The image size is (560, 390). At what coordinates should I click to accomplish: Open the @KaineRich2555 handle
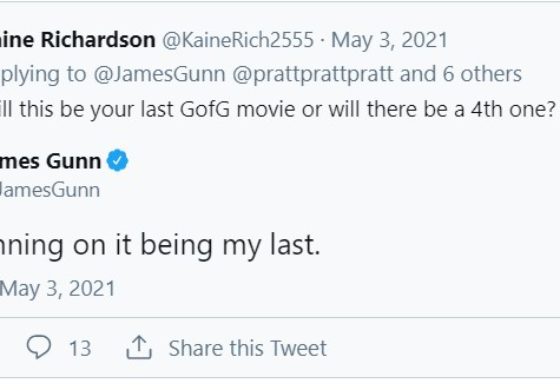238,40
